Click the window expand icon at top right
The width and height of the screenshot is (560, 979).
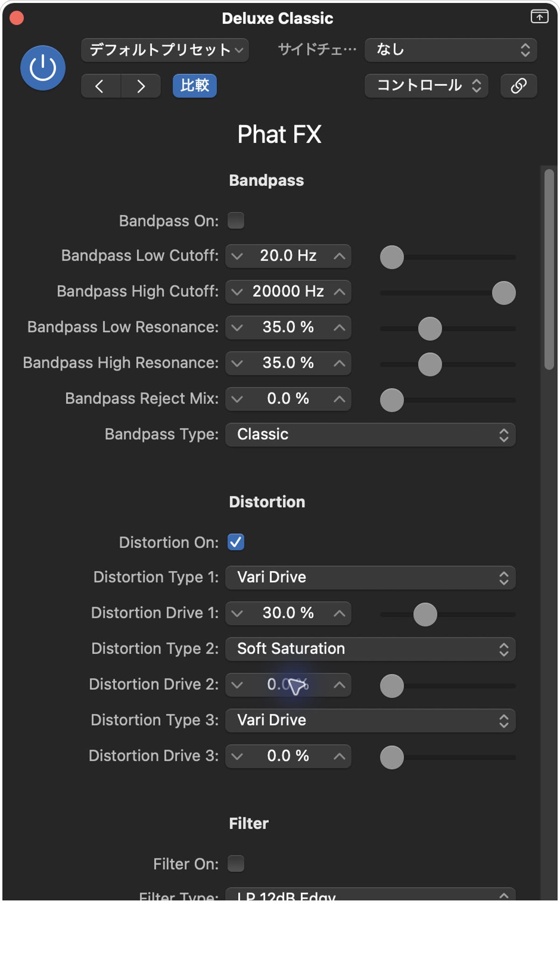point(539,16)
